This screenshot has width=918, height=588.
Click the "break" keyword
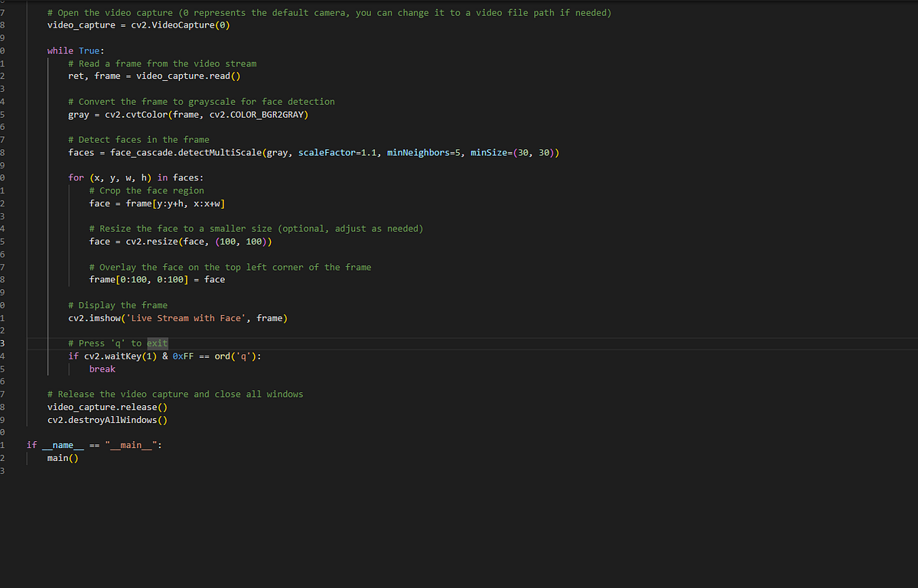click(x=103, y=369)
